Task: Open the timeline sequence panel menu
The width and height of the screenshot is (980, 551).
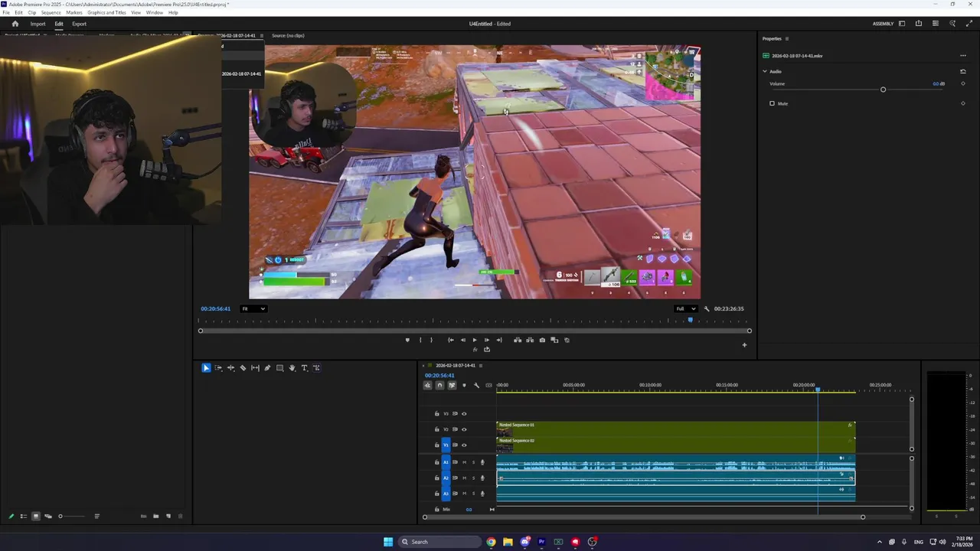Action: pos(481,365)
